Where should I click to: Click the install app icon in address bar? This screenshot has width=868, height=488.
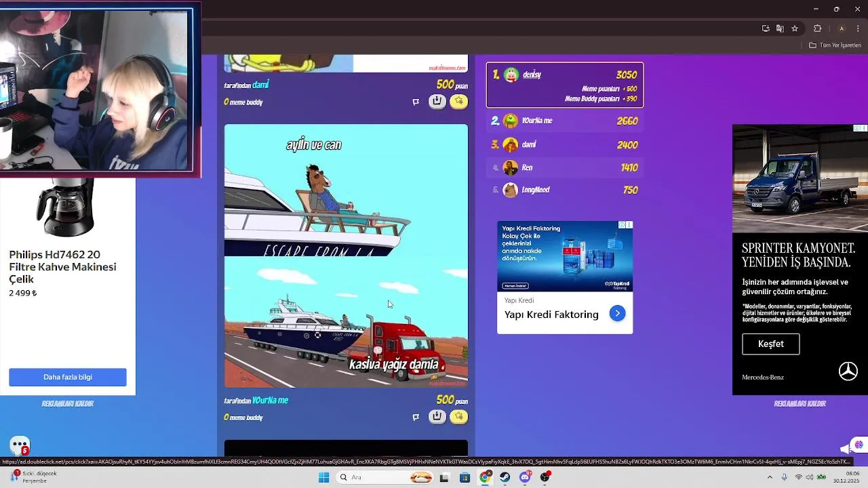point(766,28)
